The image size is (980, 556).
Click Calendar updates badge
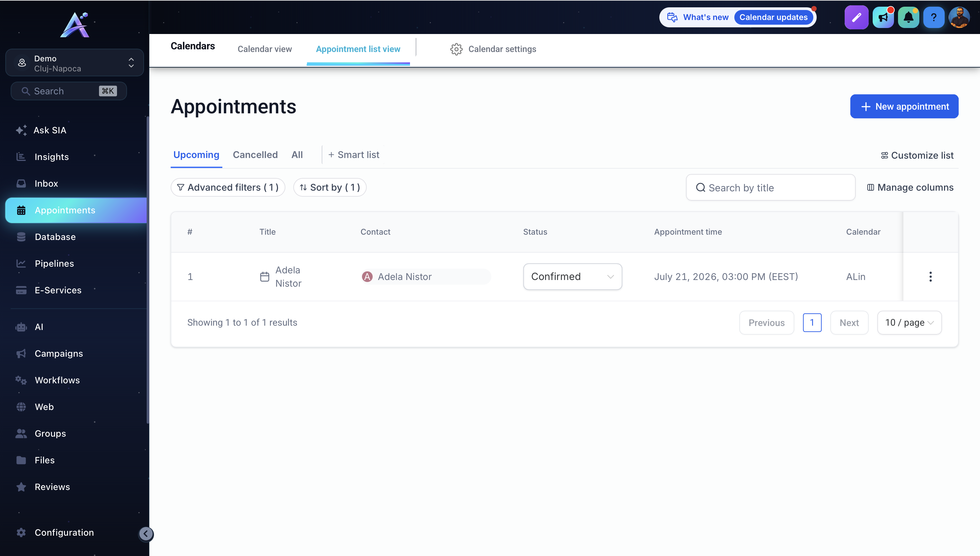[x=773, y=17]
